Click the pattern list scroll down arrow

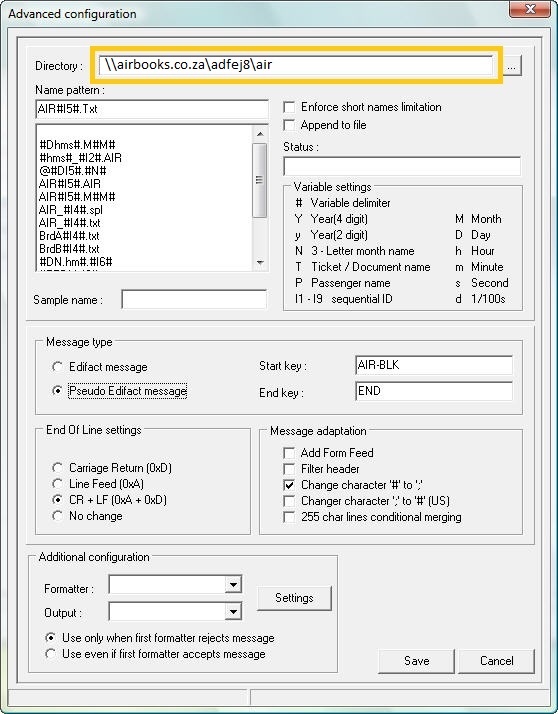pyautogui.click(x=260, y=262)
